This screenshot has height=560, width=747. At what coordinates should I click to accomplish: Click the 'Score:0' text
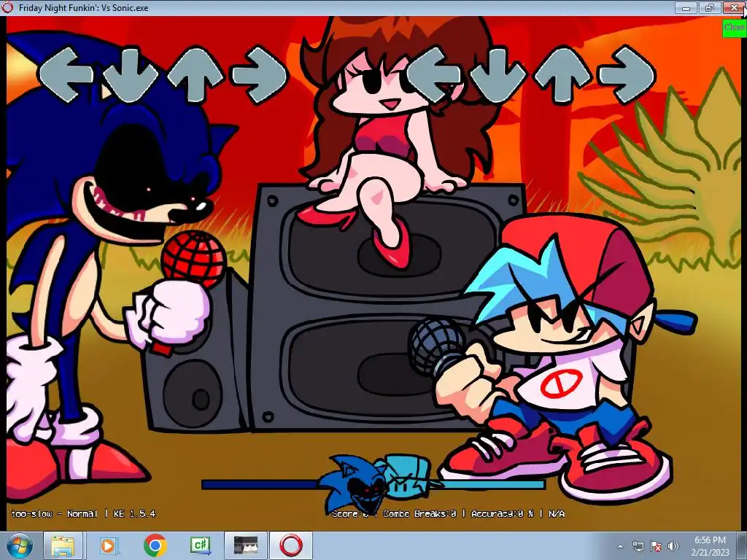point(350,514)
